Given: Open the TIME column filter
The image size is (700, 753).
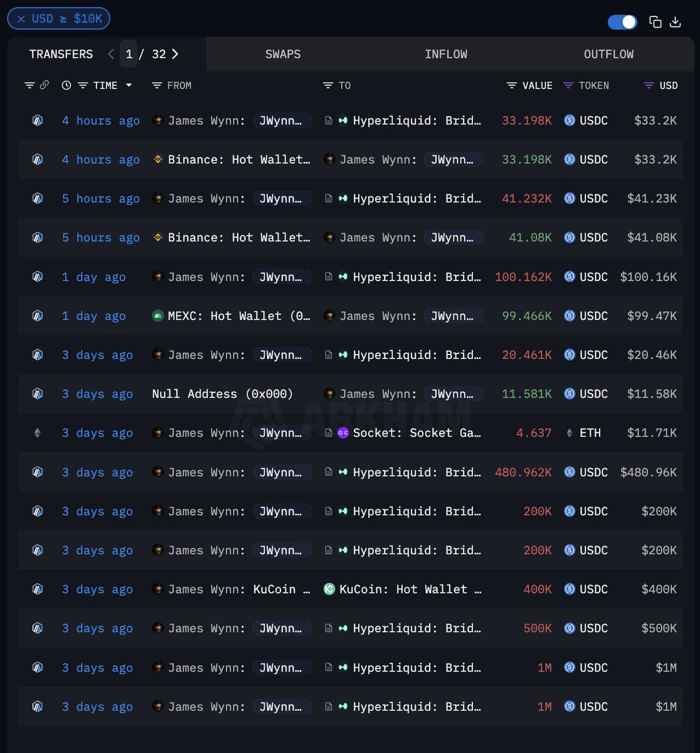Looking at the screenshot, I should pyautogui.click(x=82, y=85).
